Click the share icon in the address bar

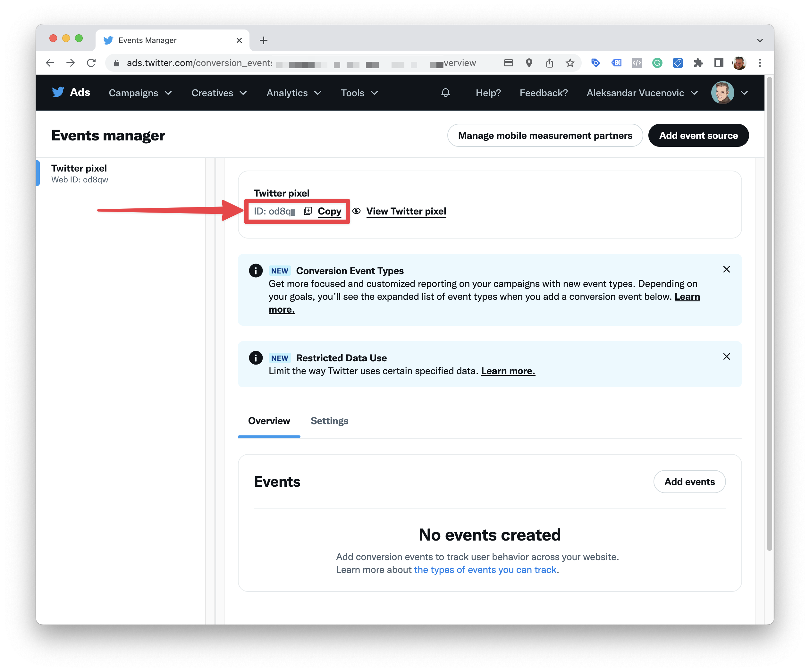coord(550,63)
